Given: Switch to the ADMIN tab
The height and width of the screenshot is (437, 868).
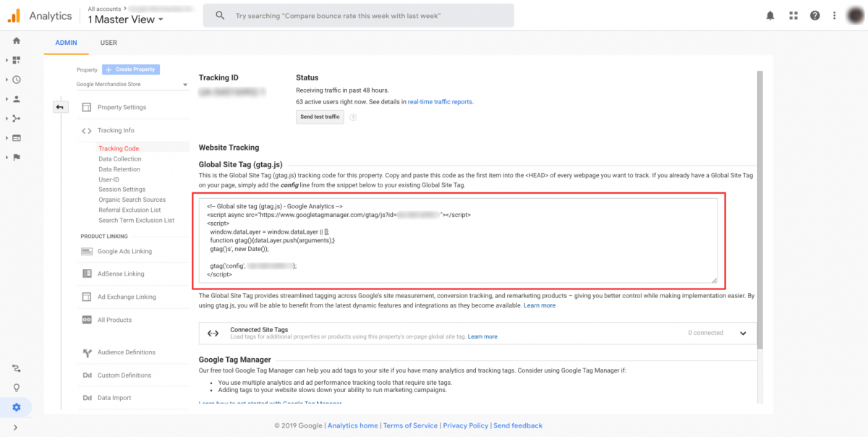Looking at the screenshot, I should click(66, 43).
